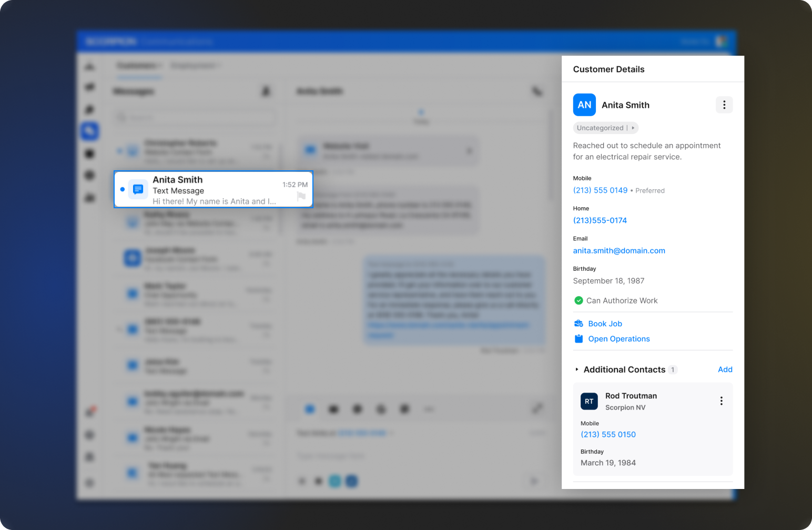Click Add next to Additional Contacts
This screenshot has width=812, height=530.
tap(725, 370)
